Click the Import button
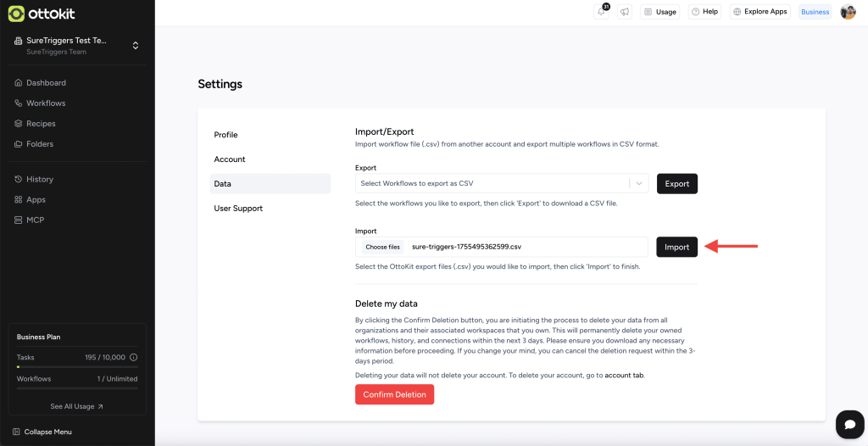 point(676,247)
